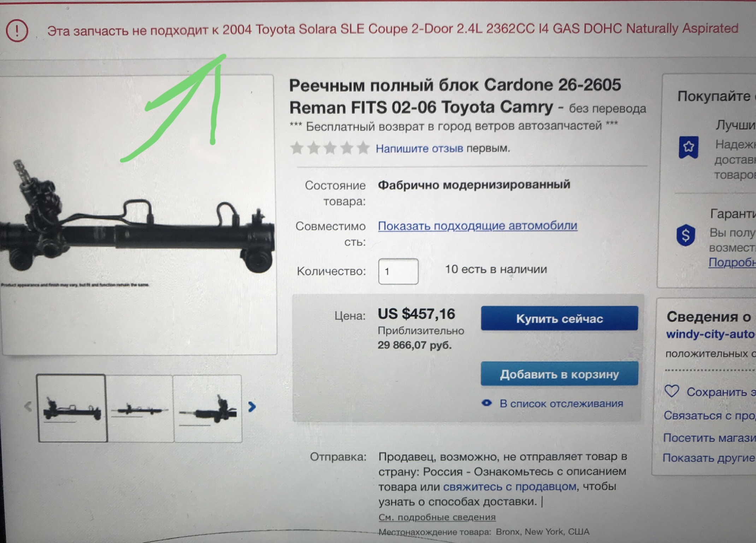756x543 pixels.
Task: Select the first steering rack thumbnail
Action: pos(72,408)
